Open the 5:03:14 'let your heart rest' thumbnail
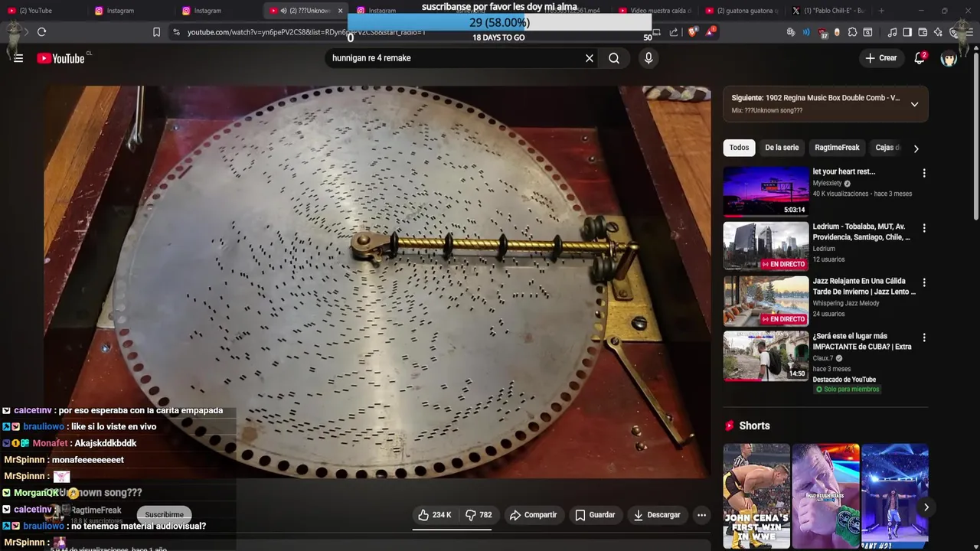Viewport: 980px width, 551px height. tap(766, 191)
